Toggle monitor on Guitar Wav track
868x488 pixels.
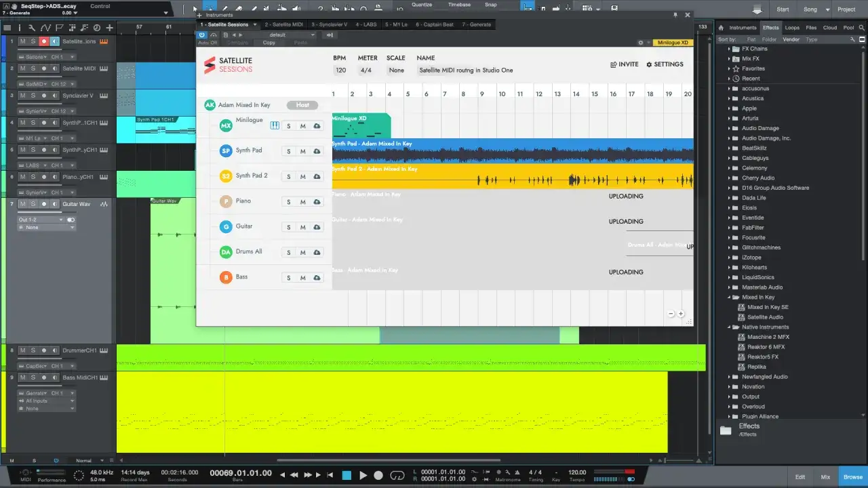tap(55, 204)
